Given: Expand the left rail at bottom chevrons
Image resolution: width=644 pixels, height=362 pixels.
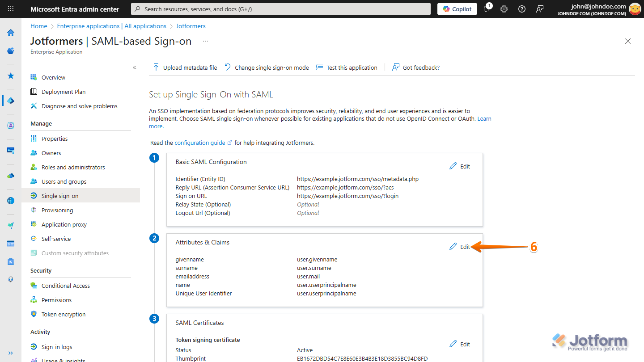Looking at the screenshot, I should 11,353.
